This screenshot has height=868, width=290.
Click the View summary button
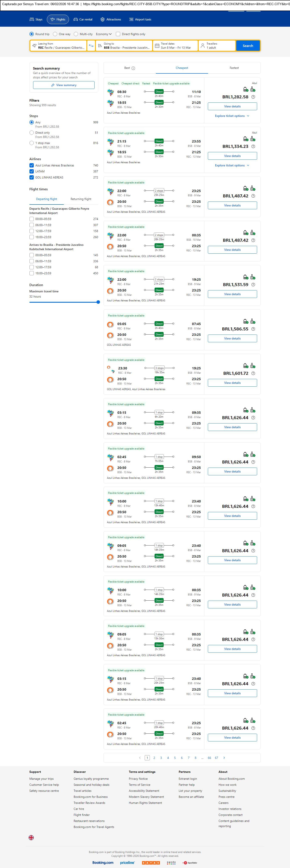pyautogui.click(x=64, y=85)
